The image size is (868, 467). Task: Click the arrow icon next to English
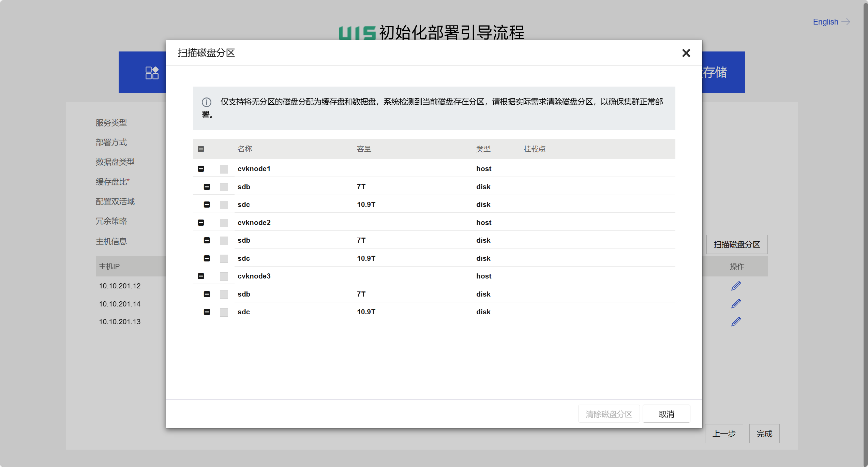click(x=846, y=22)
